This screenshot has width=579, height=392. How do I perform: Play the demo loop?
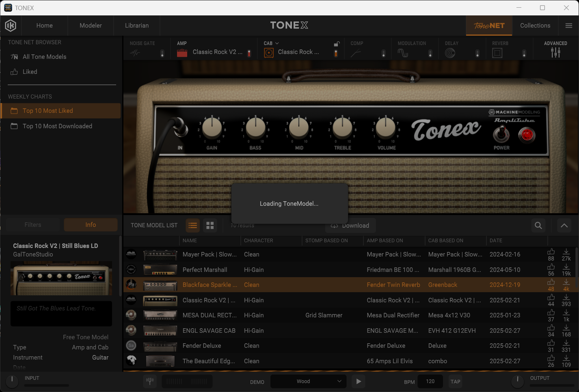[x=358, y=381]
